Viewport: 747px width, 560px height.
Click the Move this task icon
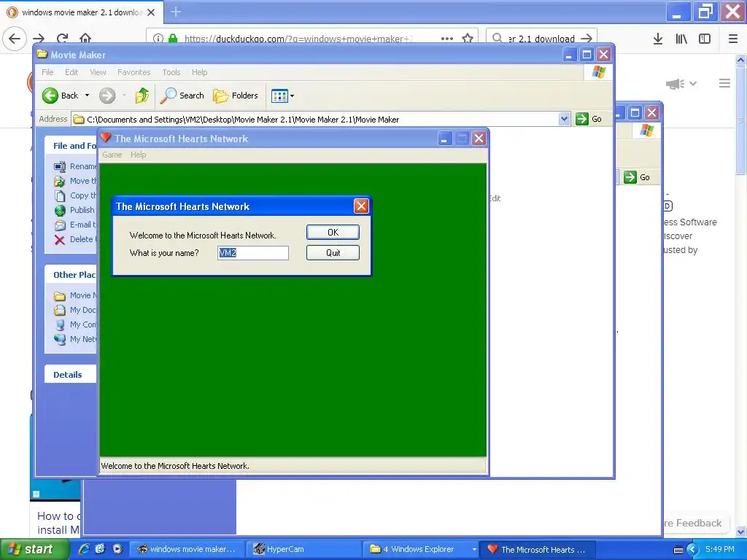coord(60,181)
